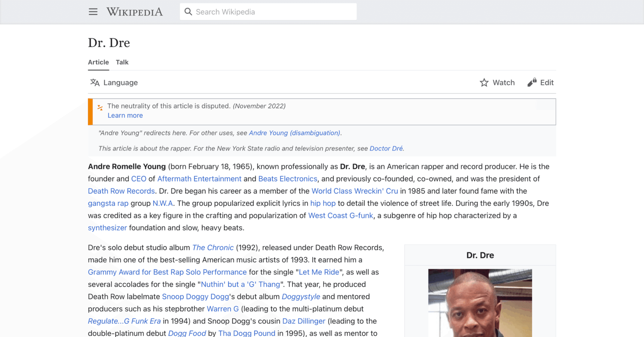The height and width of the screenshot is (337, 644).
Task: Open the Beats Electronics link
Action: pyautogui.click(x=287, y=178)
